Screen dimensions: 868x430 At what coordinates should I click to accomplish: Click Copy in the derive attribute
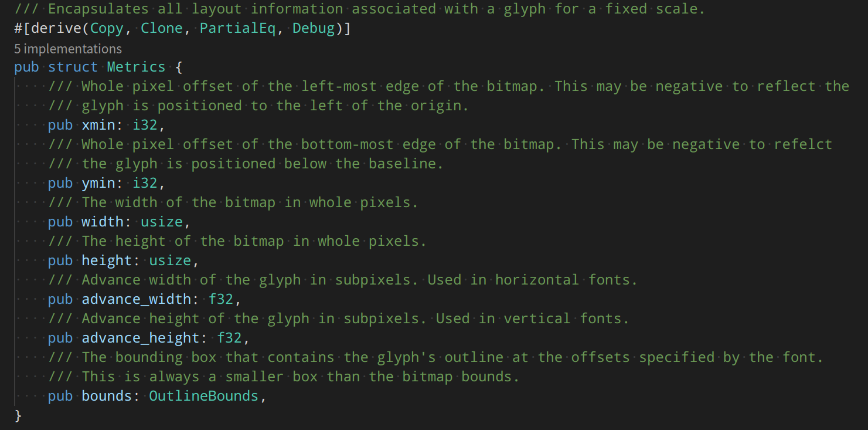tap(107, 28)
